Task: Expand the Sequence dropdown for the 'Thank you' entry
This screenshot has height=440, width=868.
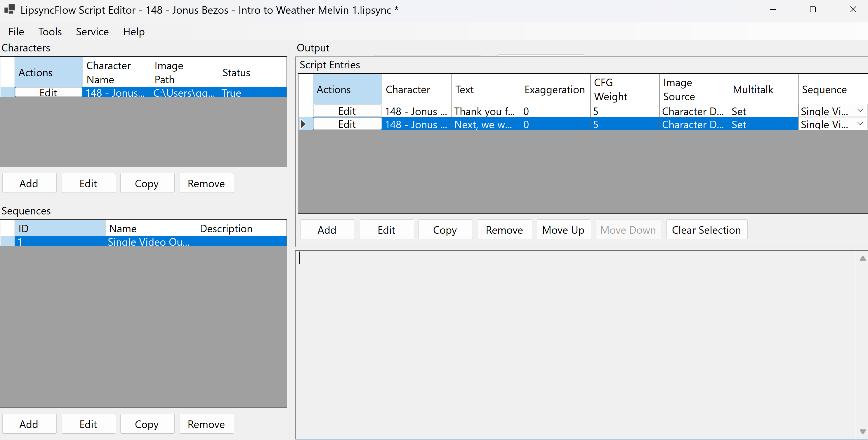Action: (860, 110)
